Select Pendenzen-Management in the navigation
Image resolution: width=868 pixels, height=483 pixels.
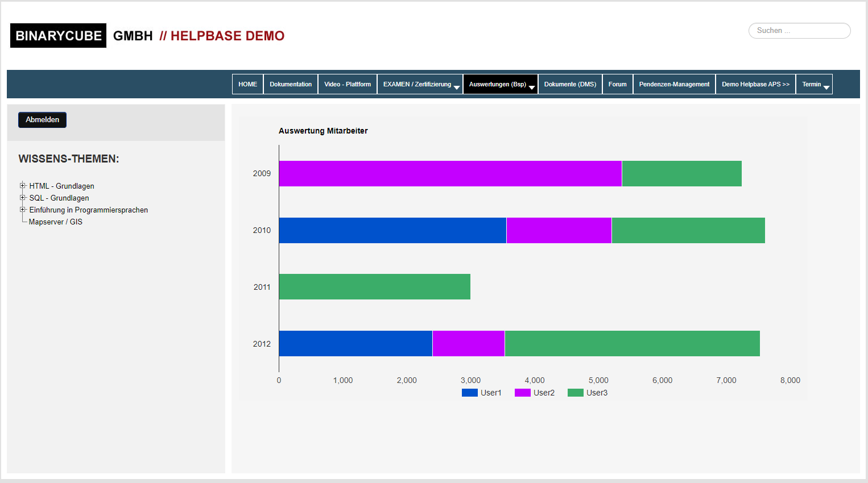(x=674, y=84)
